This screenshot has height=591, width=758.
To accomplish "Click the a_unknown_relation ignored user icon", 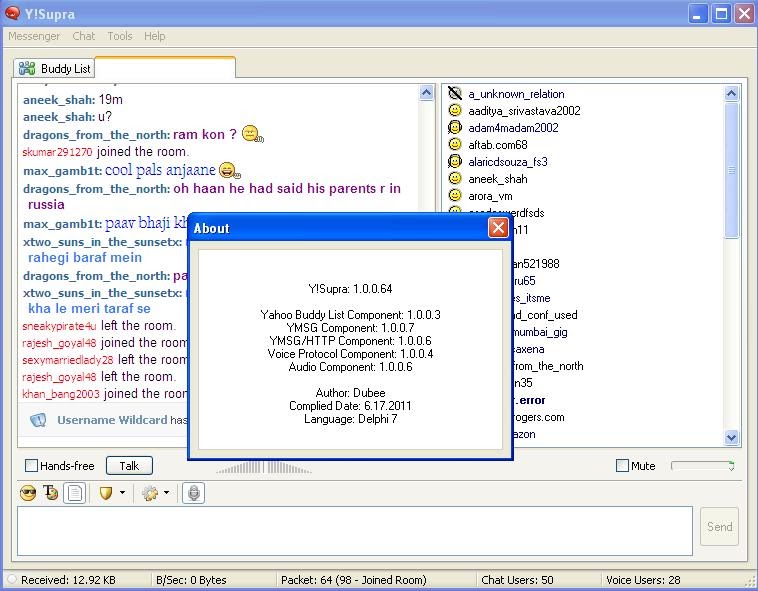I will pyautogui.click(x=455, y=93).
